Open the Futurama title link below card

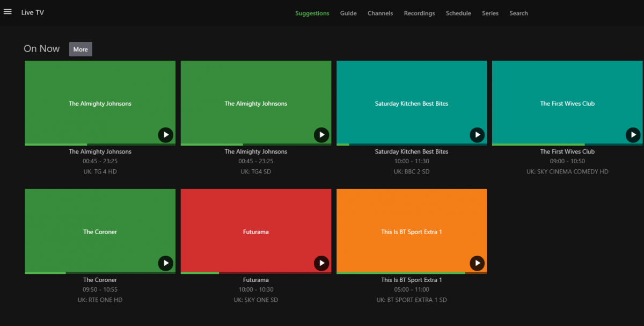[255, 280]
